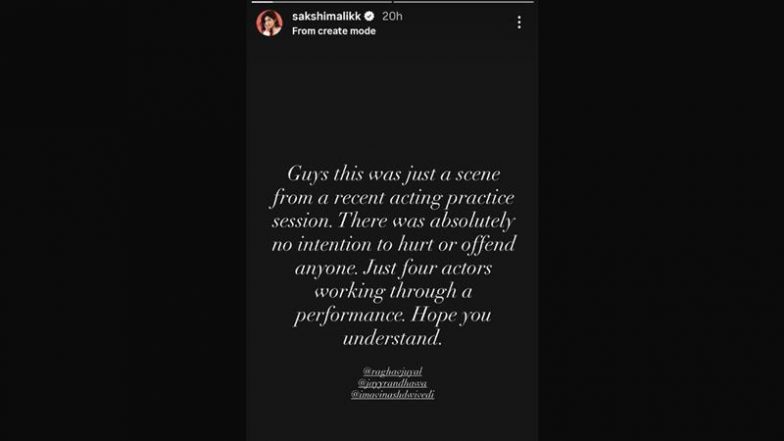784x441 pixels.
Task: Click the black margin left of the story
Action: [120, 220]
